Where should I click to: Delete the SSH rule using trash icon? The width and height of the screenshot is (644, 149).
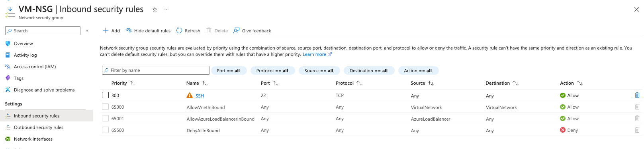tap(637, 95)
